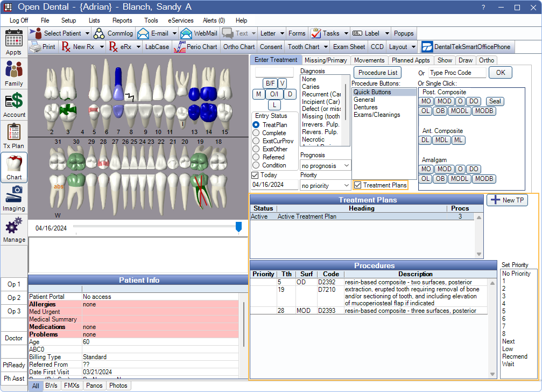Open DentalTekSmartOfficePhone from toolbar
542x392 pixels.
466,47
